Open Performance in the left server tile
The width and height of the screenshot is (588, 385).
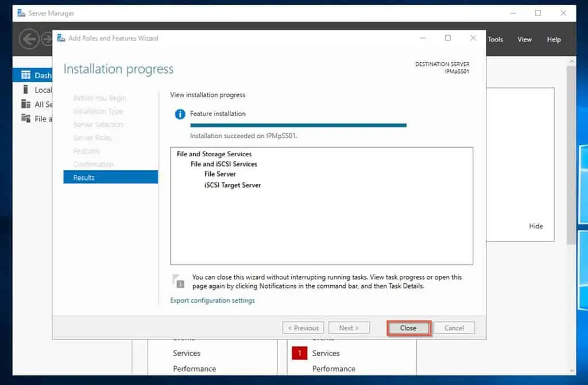coord(195,369)
